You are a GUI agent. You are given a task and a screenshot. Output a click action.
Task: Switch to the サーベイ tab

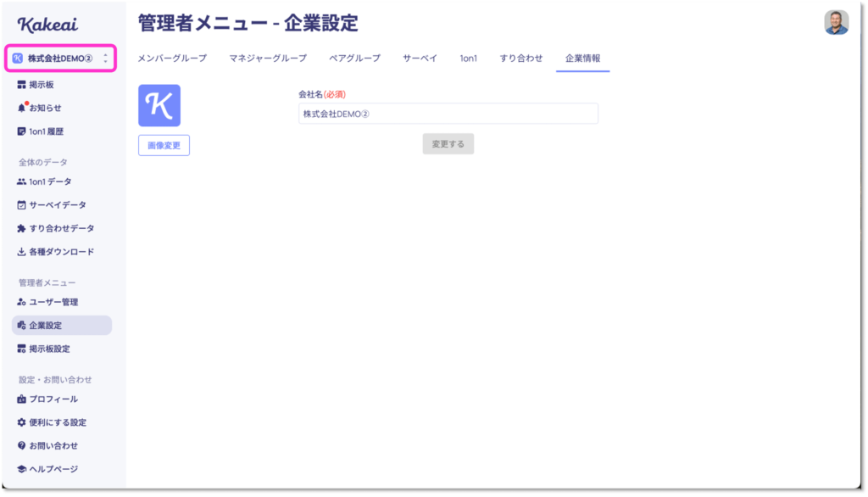420,59
